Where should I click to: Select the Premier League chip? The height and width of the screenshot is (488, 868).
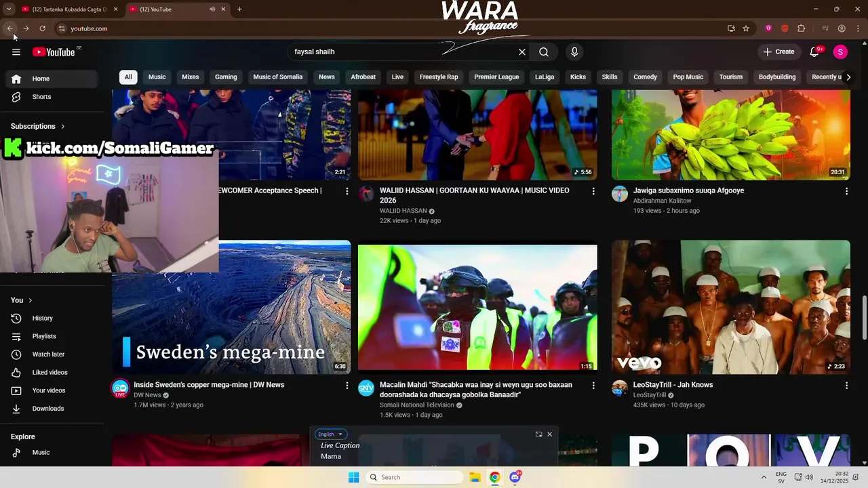(496, 77)
